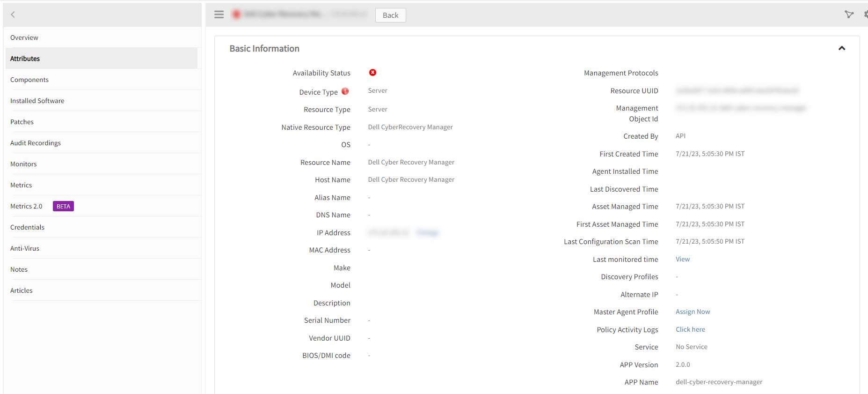Click the Serial Number label
This screenshot has width=868, height=394.
coord(327,320)
